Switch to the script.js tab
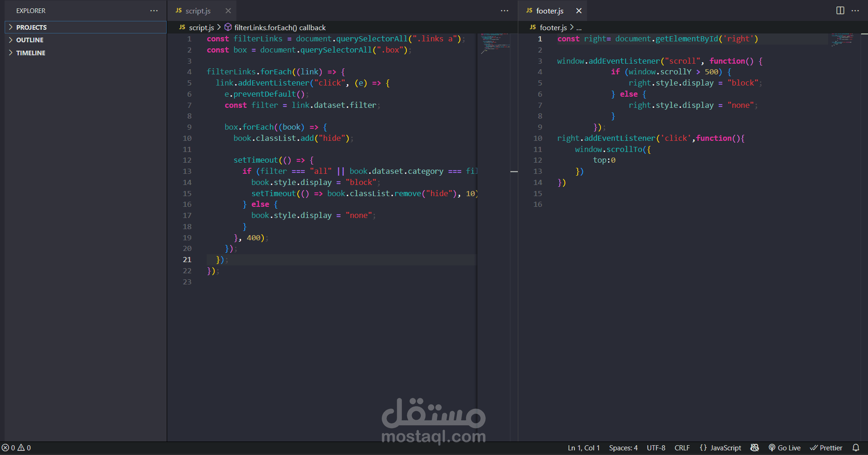 pyautogui.click(x=197, y=11)
